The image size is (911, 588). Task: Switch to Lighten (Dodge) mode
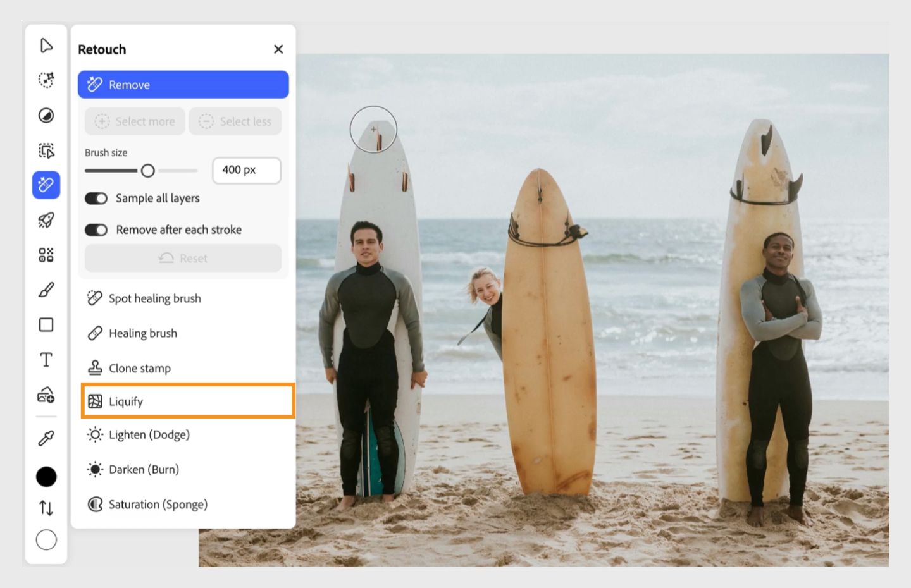[149, 434]
